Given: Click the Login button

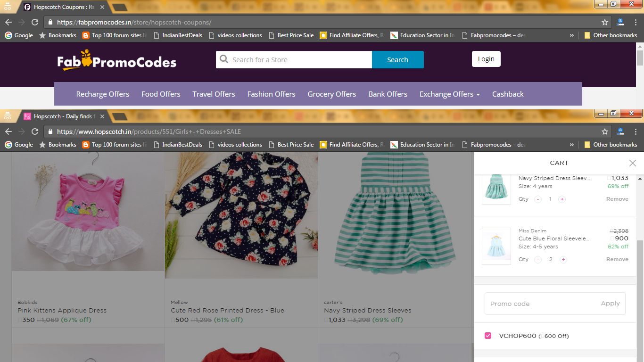Looking at the screenshot, I should 486,59.
